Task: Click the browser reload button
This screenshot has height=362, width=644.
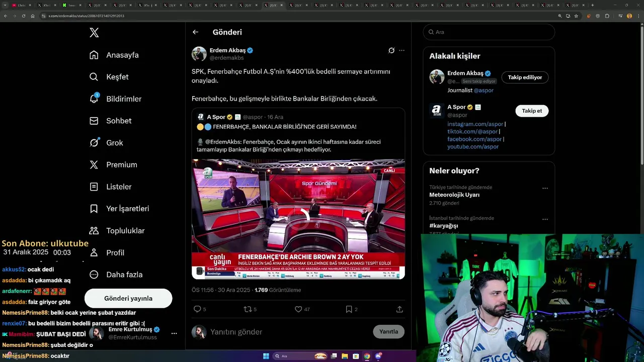Action: coord(23,16)
